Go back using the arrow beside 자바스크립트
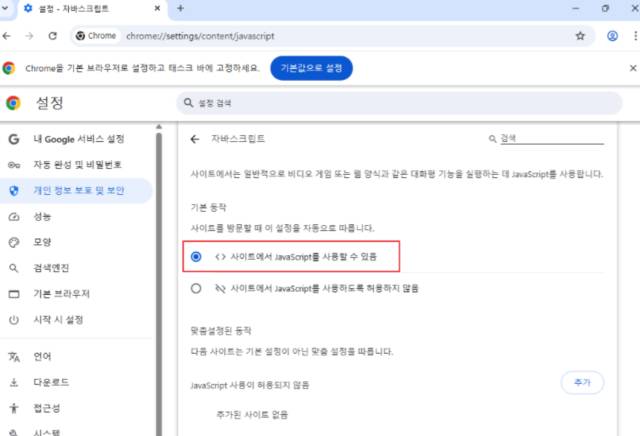The image size is (640, 436). coord(195,139)
